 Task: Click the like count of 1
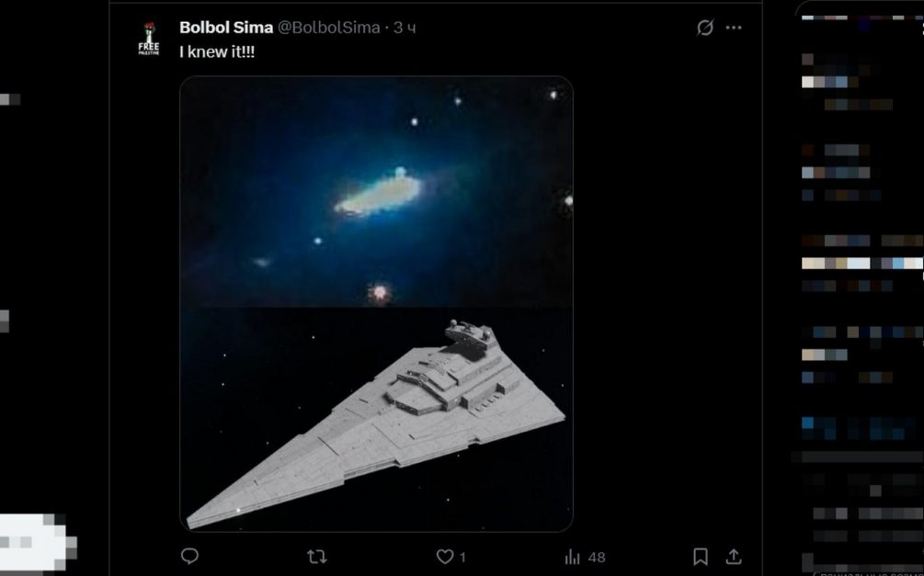[462, 557]
